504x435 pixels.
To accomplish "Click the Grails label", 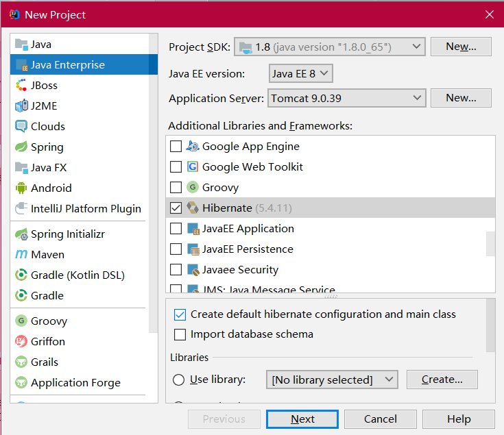I will click(x=45, y=362).
